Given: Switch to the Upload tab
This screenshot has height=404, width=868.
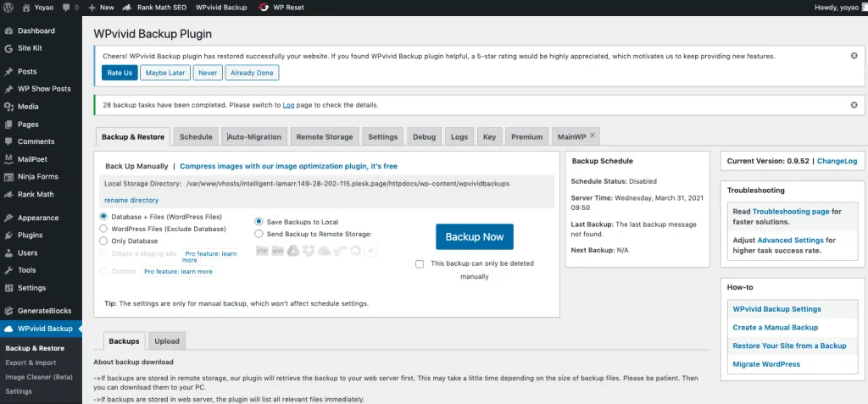Looking at the screenshot, I should point(167,341).
